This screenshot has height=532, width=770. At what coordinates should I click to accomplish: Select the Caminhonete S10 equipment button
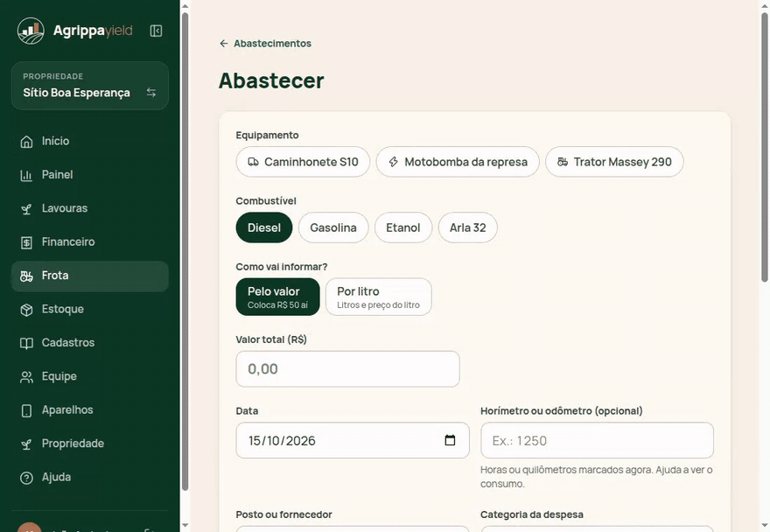(x=303, y=162)
